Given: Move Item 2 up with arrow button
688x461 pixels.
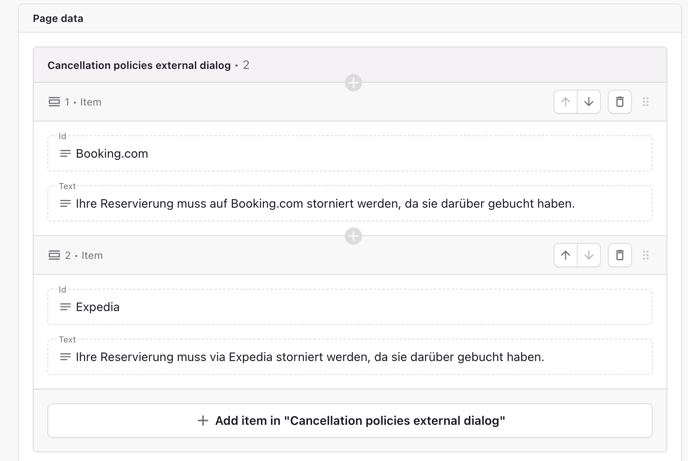Looking at the screenshot, I should coord(566,255).
